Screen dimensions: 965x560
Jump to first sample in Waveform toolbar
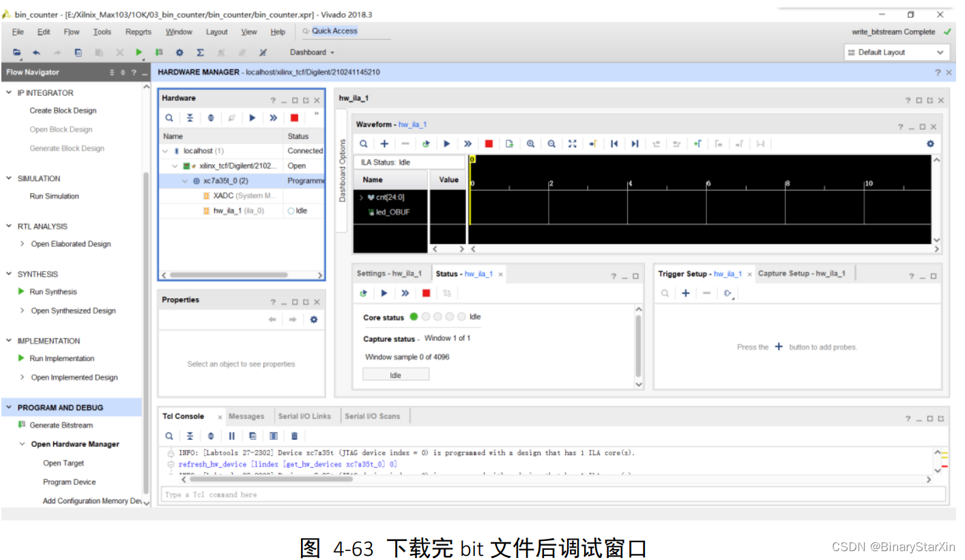[x=614, y=143]
